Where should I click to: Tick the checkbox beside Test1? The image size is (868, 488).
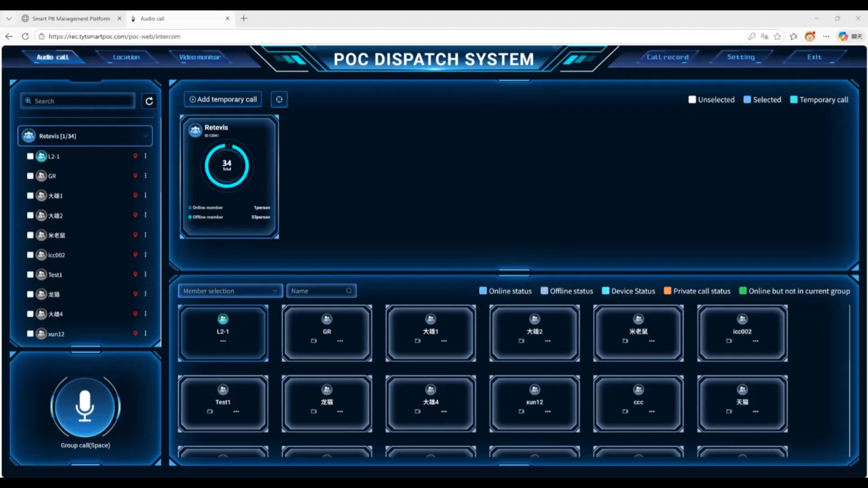tap(30, 274)
